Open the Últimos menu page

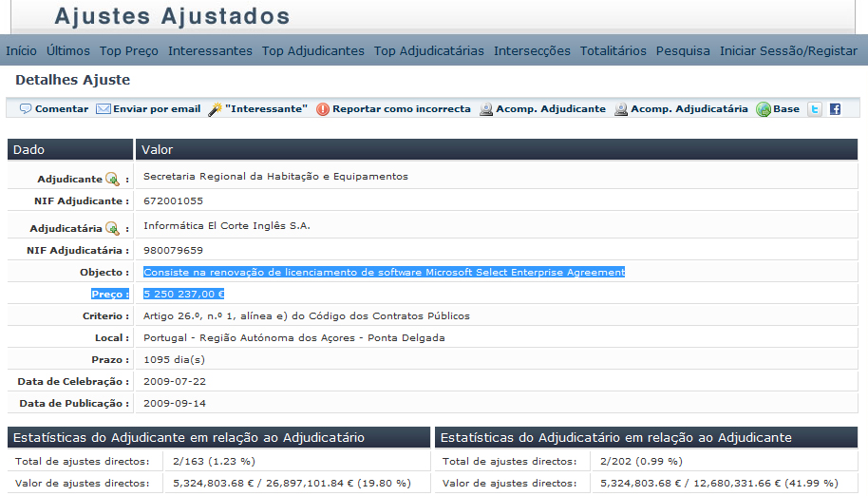[x=68, y=50]
